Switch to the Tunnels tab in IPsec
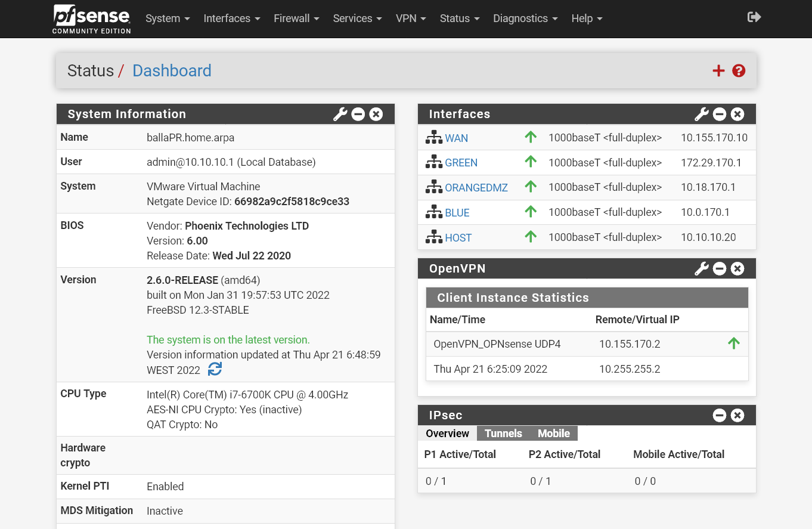Image resolution: width=812 pixels, height=529 pixels. click(503, 434)
